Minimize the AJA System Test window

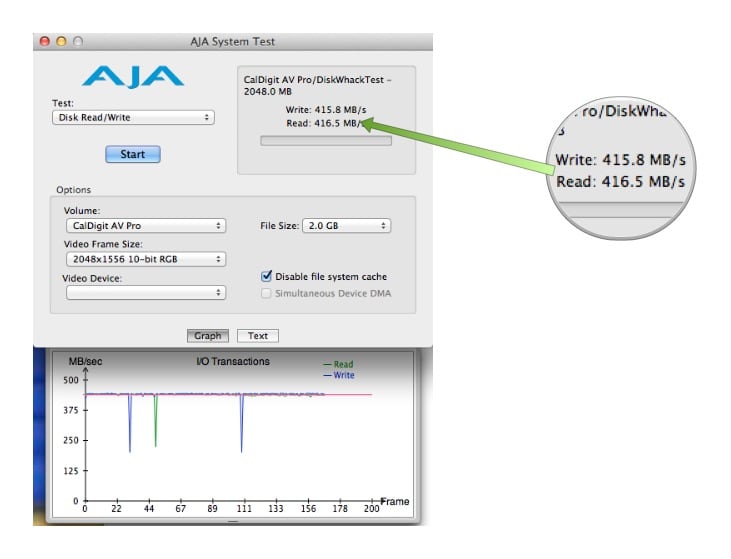pyautogui.click(x=61, y=41)
